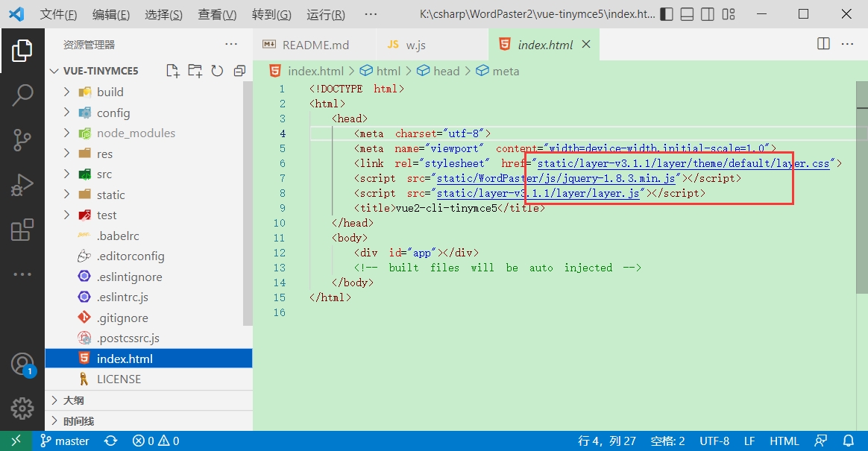The height and width of the screenshot is (451, 868).
Task: Split the editor to the right
Action: click(x=824, y=44)
